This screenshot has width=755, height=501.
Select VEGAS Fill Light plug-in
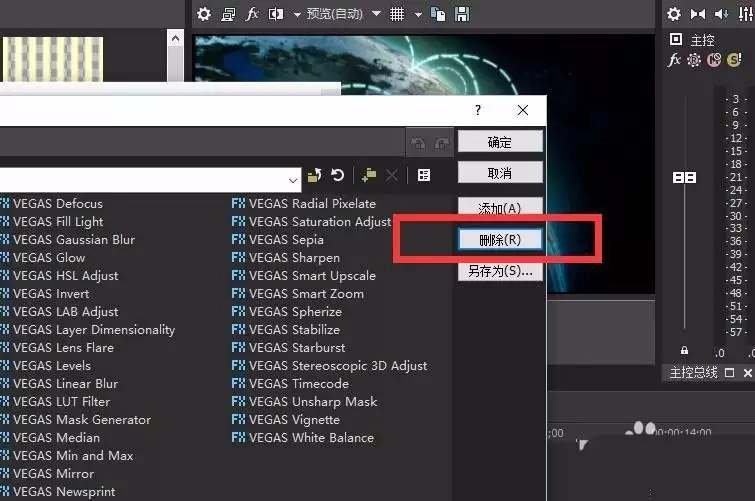point(52,222)
